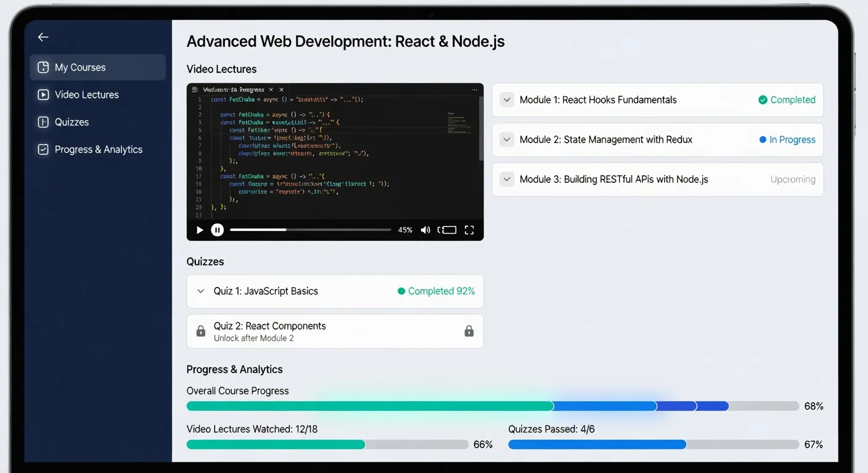This screenshot has width=868, height=473.
Task: Pause the video lecture
Action: (217, 230)
